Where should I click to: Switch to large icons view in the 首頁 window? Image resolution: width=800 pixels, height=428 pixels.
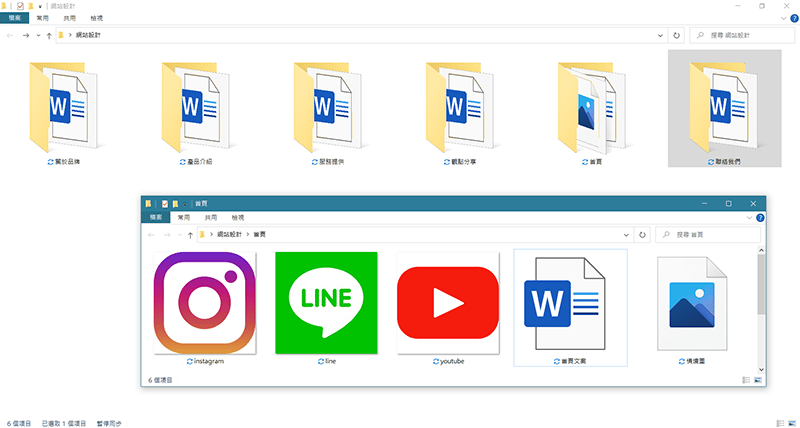click(x=757, y=380)
